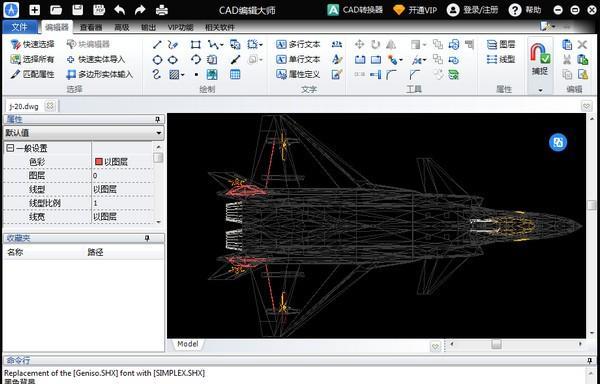The image size is (600, 384).
Task: Click the Undo arrow icon
Action: 120,10
